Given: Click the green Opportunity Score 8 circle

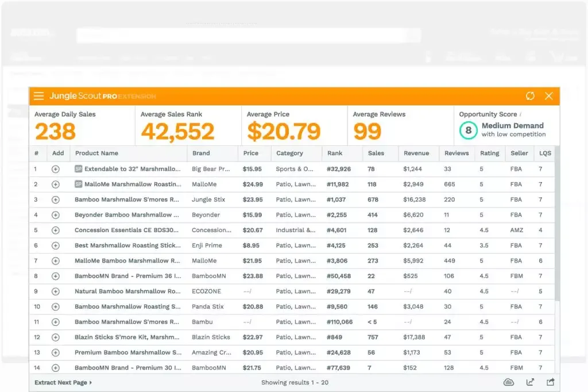Looking at the screenshot, I should [469, 130].
